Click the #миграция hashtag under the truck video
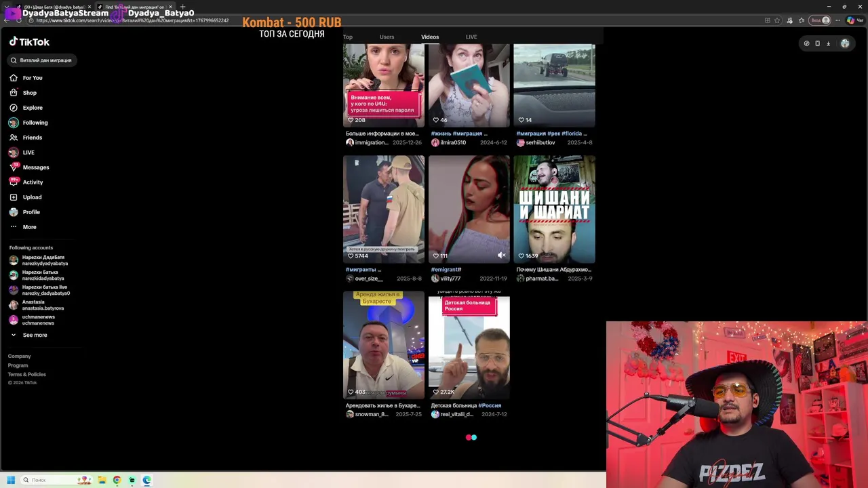 531,134
